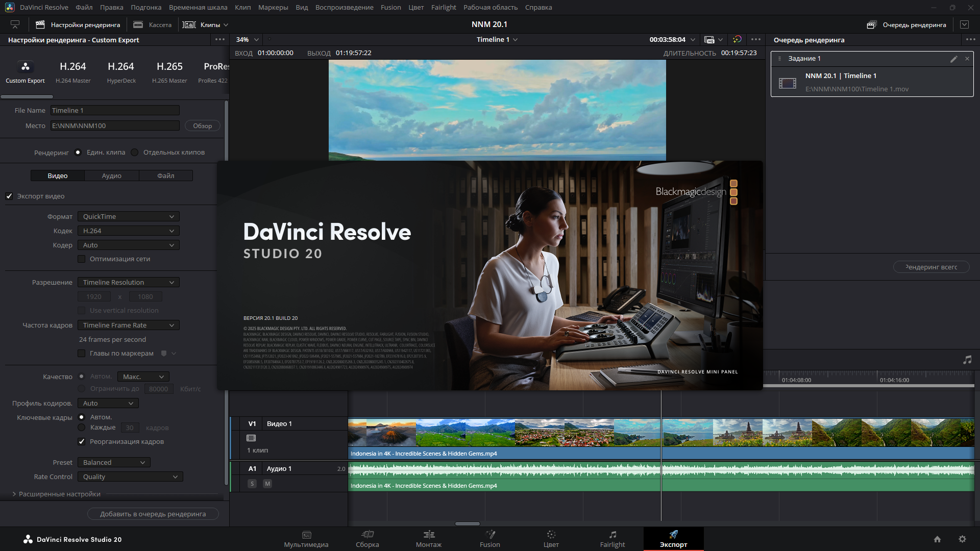Image resolution: width=980 pixels, height=551 pixels.
Task: Open the Справка menu
Action: point(538,7)
